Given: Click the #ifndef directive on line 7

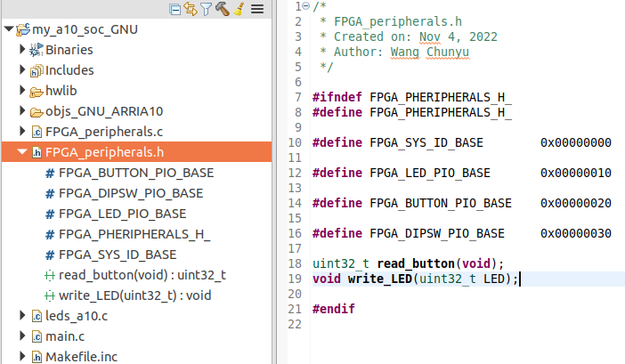Looking at the screenshot, I should [x=337, y=97].
